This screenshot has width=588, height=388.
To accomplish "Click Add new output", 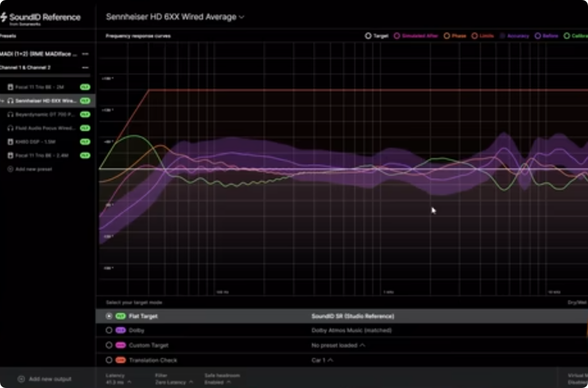I will click(50, 379).
